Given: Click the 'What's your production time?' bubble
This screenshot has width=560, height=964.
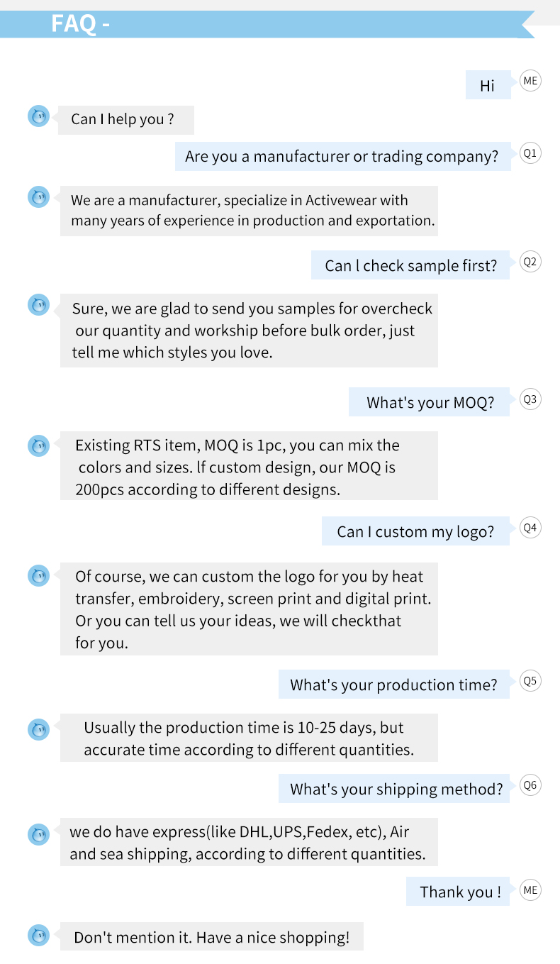Looking at the screenshot, I should (393, 685).
